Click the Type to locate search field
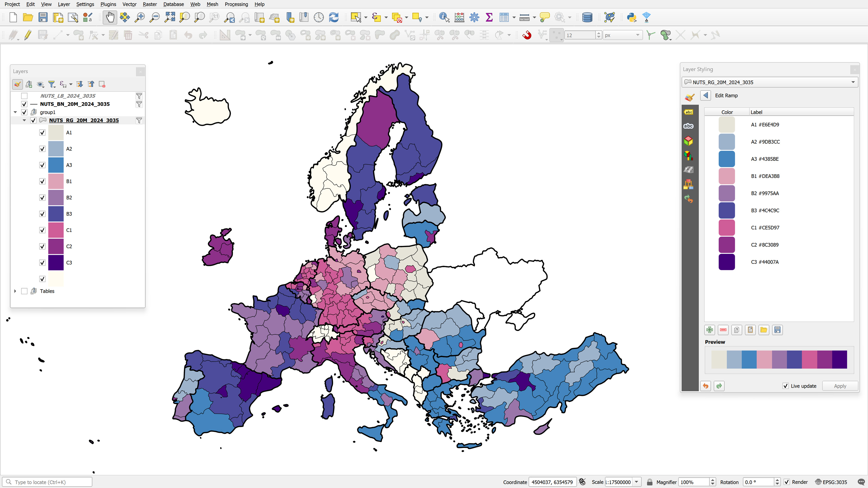Viewport: 868px width, 488px height. (x=47, y=482)
